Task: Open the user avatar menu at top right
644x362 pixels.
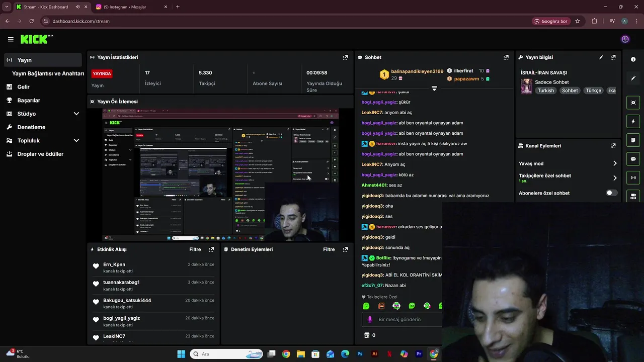Action: tap(625, 39)
